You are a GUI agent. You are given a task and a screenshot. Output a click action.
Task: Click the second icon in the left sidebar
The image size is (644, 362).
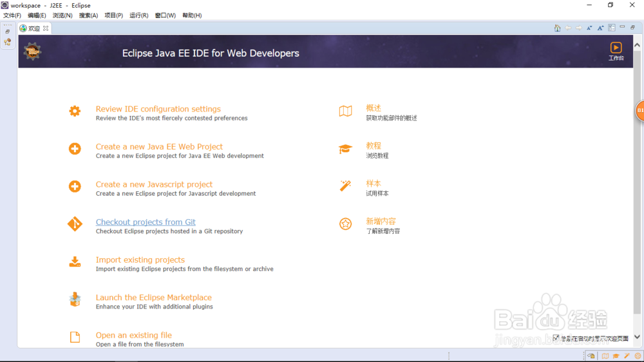tap(7, 42)
